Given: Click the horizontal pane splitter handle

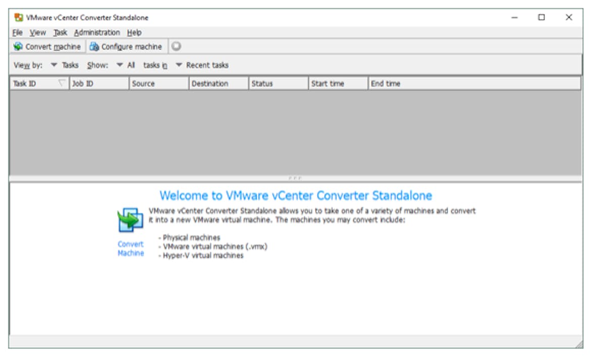Looking at the screenshot, I should [x=295, y=178].
